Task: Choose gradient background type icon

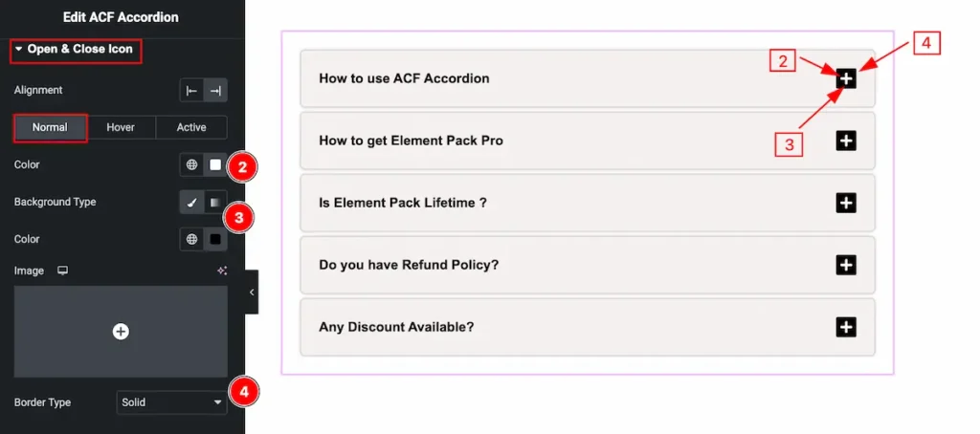Action: (215, 203)
